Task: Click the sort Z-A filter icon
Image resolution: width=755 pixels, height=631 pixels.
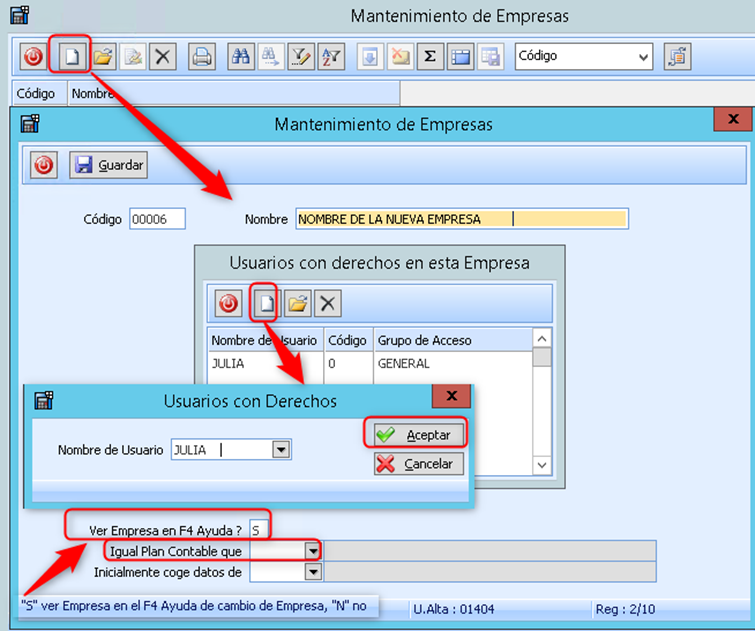Action: point(330,57)
